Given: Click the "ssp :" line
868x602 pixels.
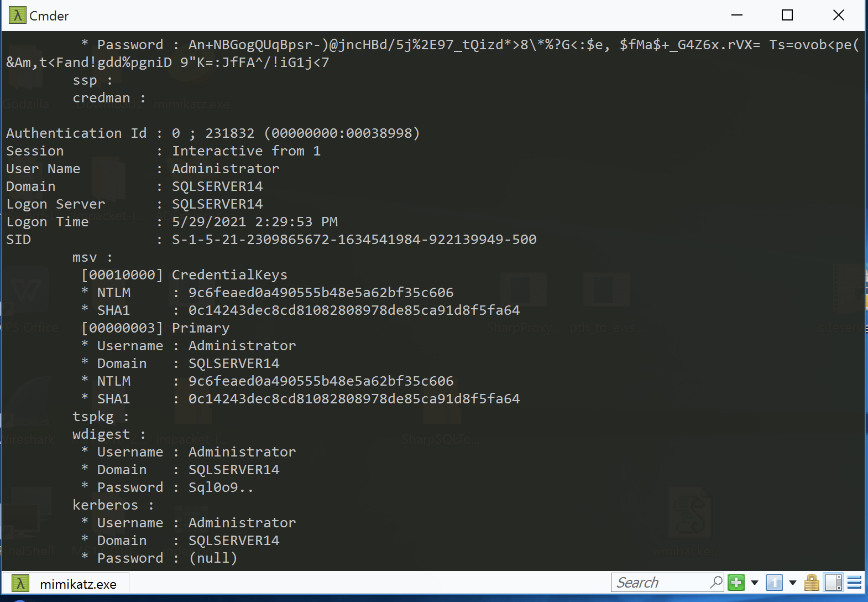Looking at the screenshot, I should (93, 80).
